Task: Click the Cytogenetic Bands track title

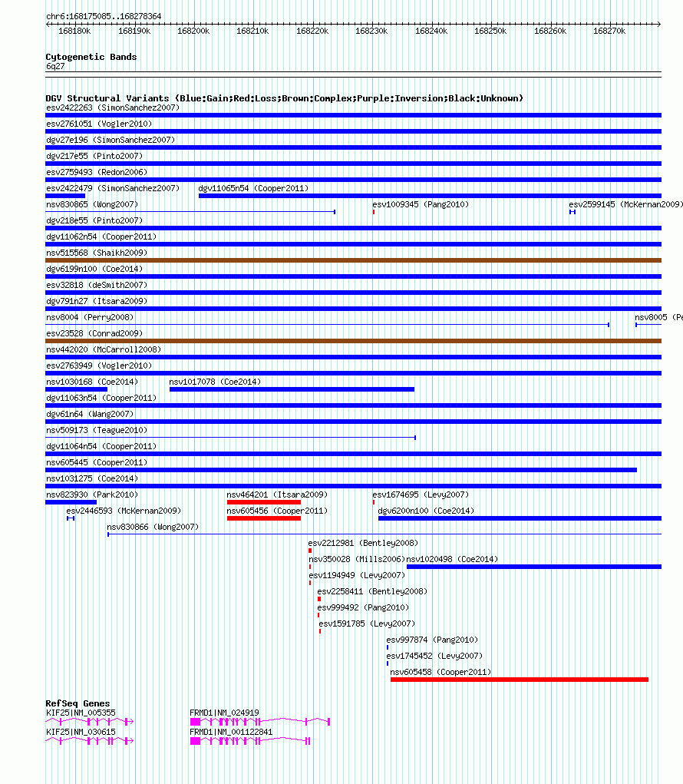Action: click(x=91, y=57)
